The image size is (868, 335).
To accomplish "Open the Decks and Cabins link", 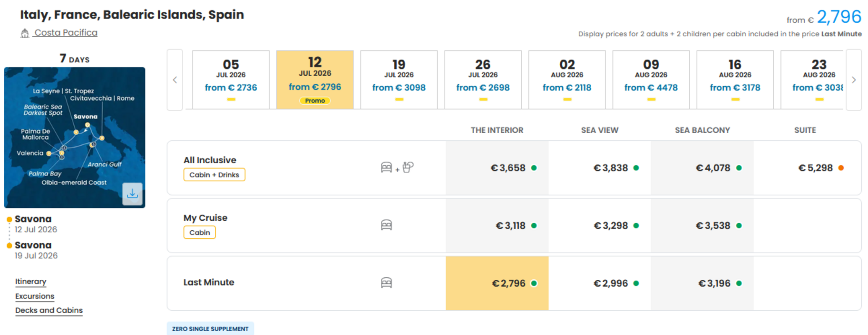I will click(x=49, y=310).
